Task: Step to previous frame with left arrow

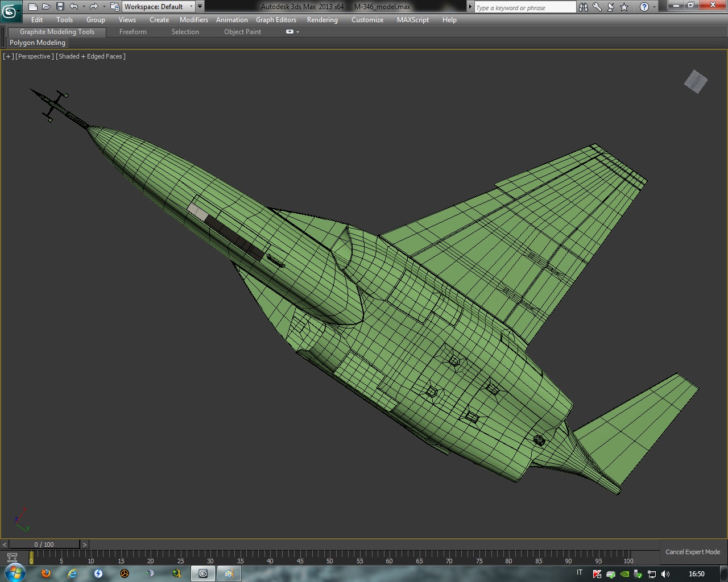Action: tap(5, 544)
